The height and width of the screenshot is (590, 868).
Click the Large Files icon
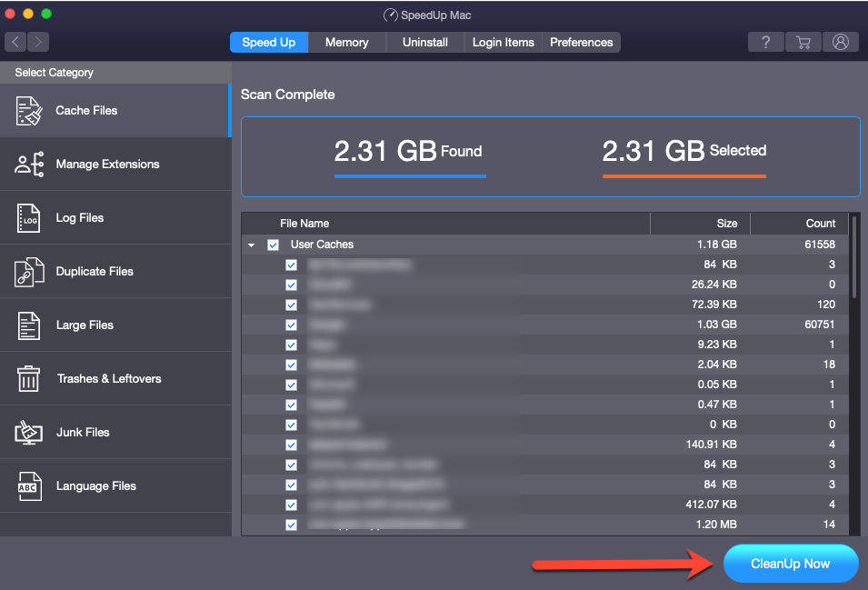(x=29, y=325)
